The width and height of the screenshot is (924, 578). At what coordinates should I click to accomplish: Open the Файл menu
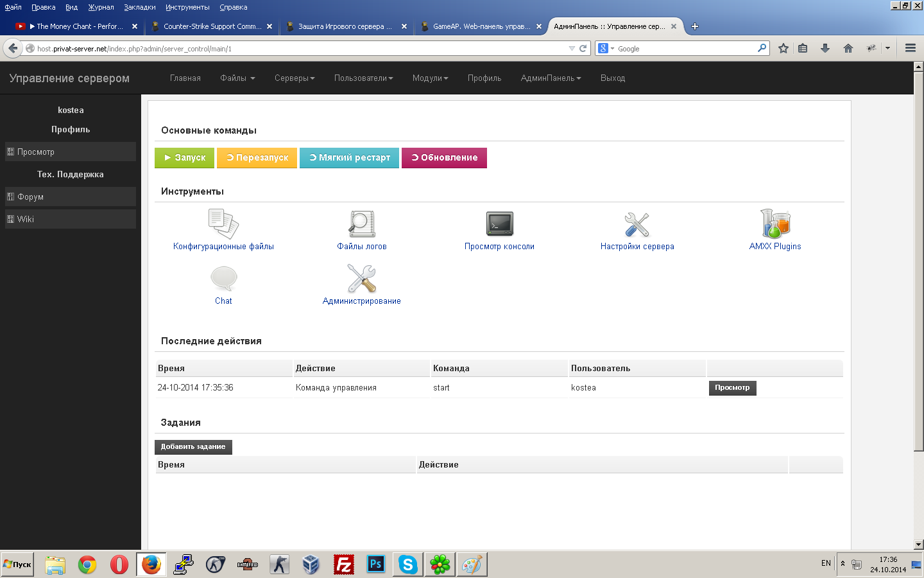tap(13, 7)
